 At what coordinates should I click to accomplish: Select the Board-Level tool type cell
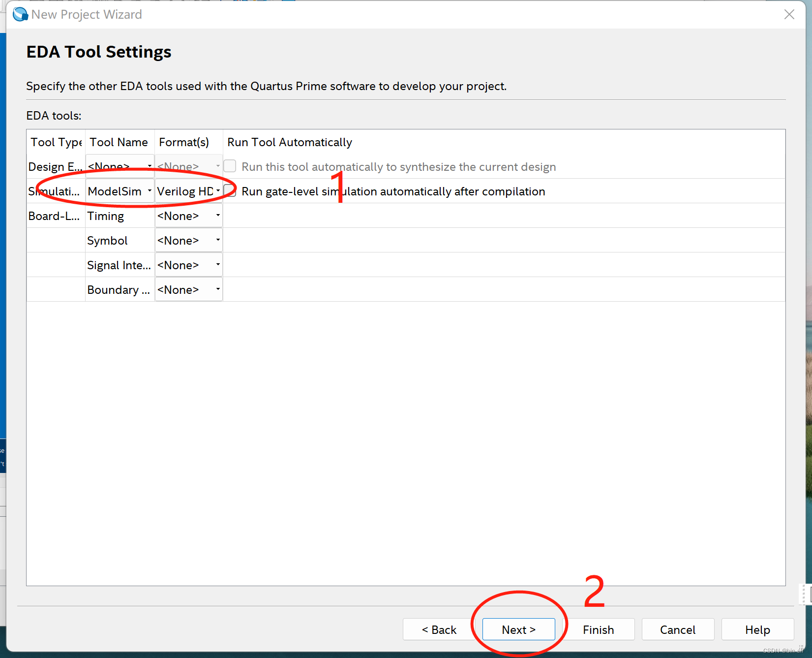pos(56,216)
